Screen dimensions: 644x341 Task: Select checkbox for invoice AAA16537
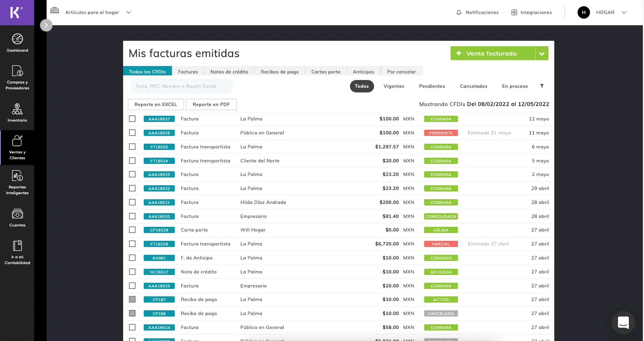point(132,119)
